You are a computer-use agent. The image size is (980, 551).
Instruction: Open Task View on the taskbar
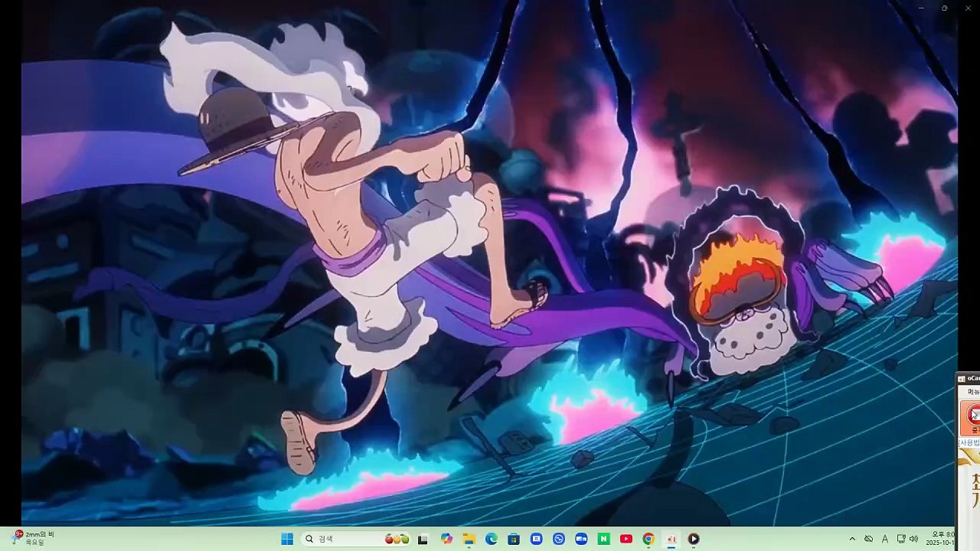pyautogui.click(x=423, y=539)
